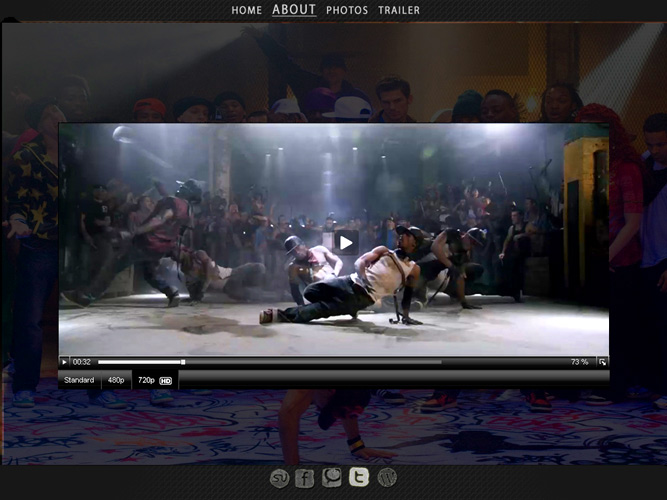Switch video quality to 480p
The width and height of the screenshot is (667, 500).
(x=116, y=380)
